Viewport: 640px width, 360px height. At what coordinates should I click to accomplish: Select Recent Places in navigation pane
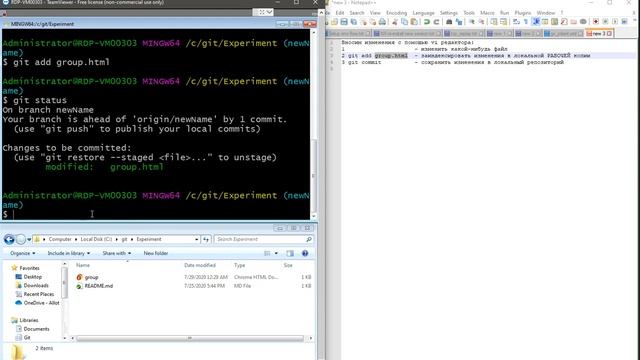(35, 294)
